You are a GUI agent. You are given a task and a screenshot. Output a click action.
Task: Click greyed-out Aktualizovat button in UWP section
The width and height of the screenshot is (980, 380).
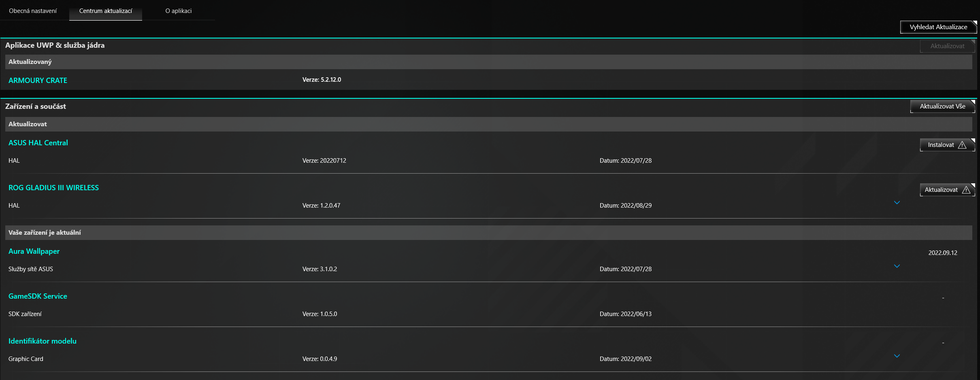pos(947,46)
